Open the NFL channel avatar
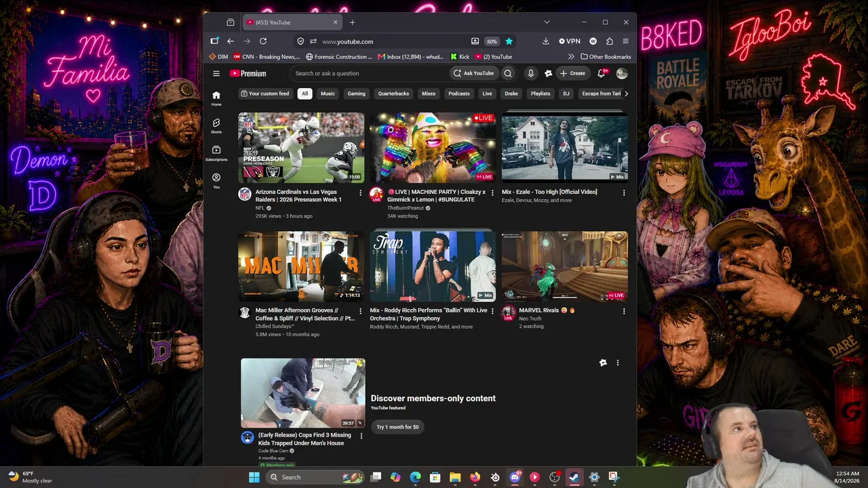 click(245, 195)
